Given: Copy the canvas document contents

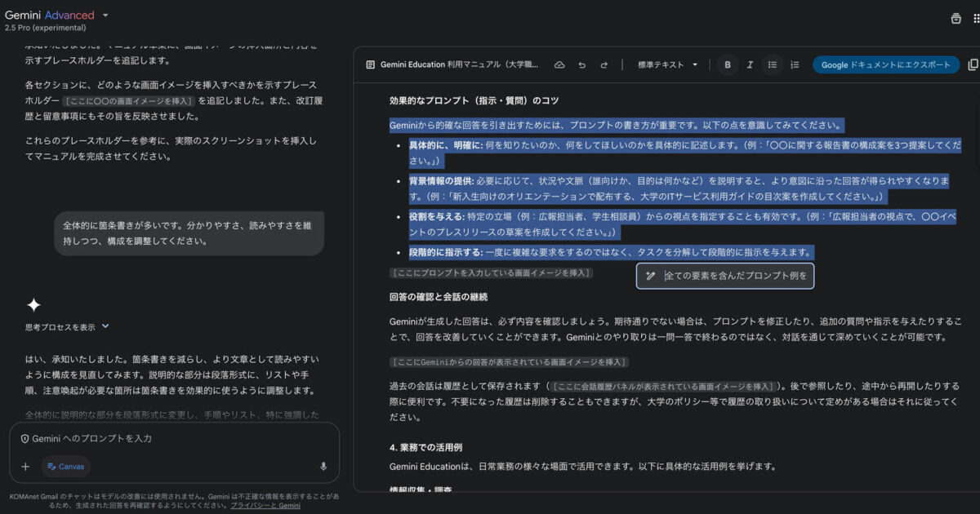Looking at the screenshot, I should 973,65.
